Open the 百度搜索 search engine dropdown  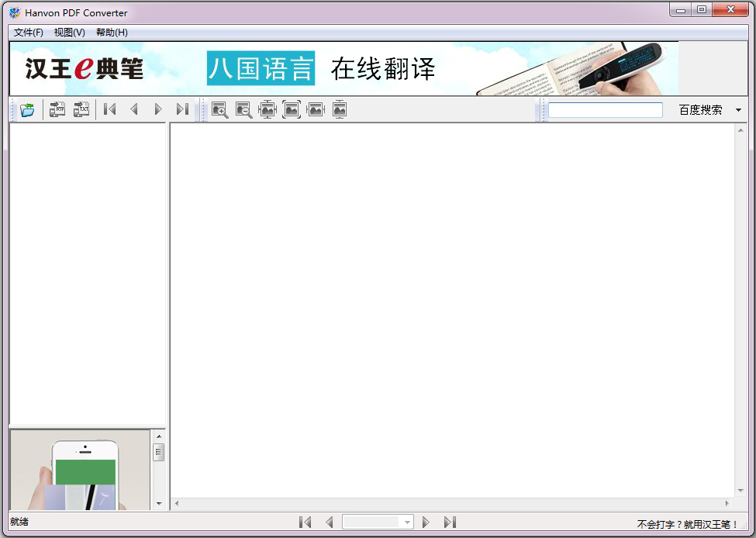point(740,109)
